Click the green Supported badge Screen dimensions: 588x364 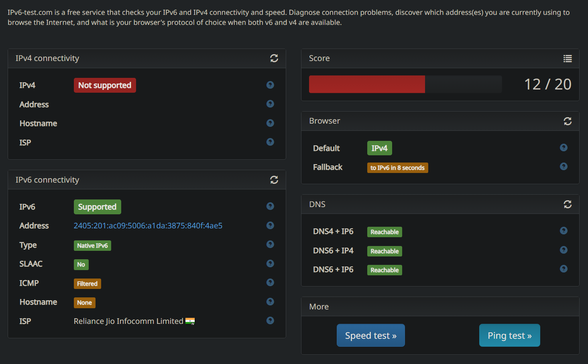pyautogui.click(x=97, y=207)
